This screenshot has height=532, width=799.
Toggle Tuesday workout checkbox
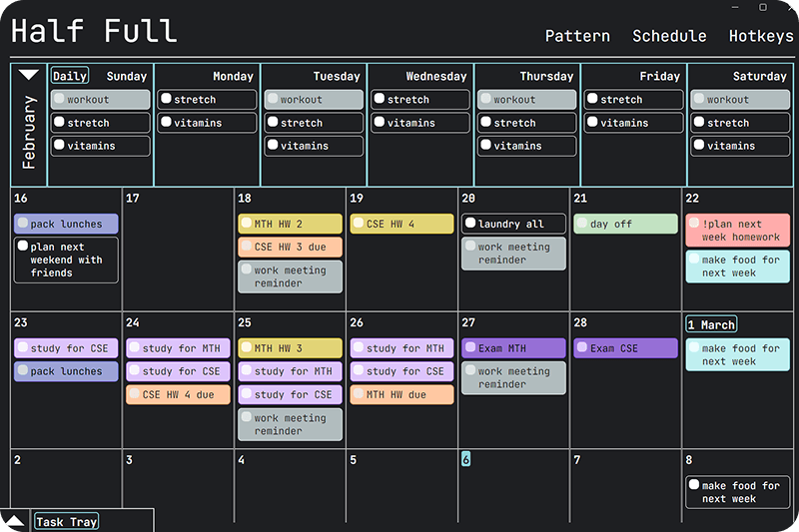coord(273,98)
